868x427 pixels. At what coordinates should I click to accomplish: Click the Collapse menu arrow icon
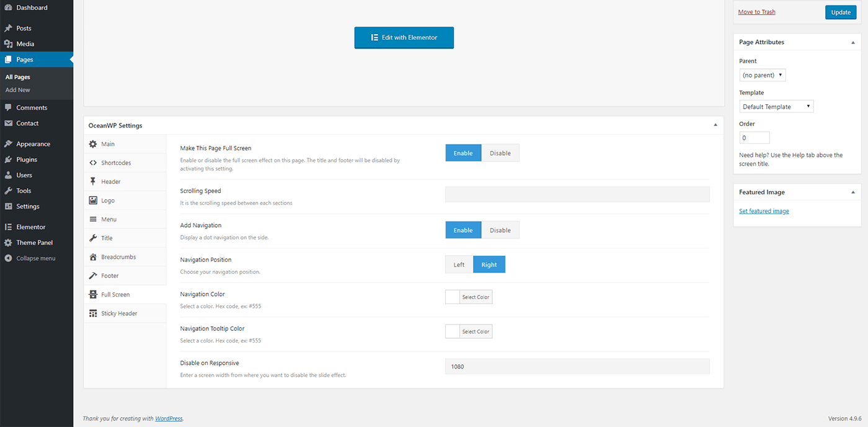click(8, 258)
